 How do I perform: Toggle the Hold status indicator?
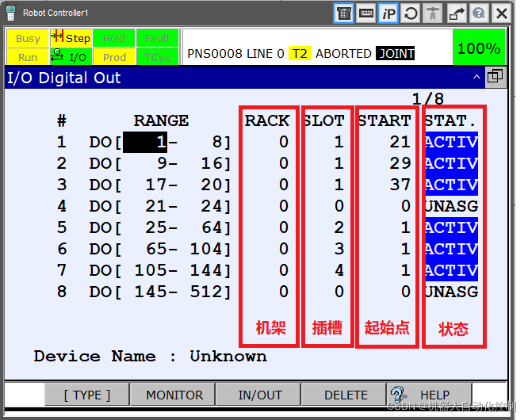(x=113, y=38)
